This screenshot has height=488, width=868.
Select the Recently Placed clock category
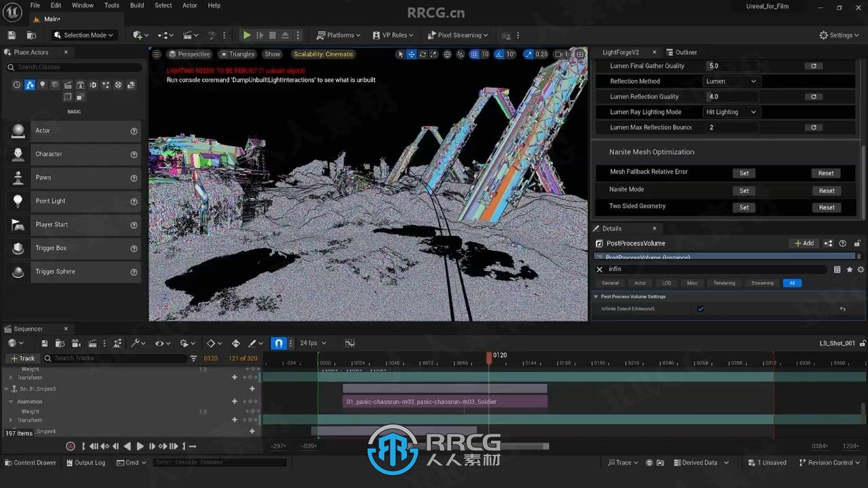tap(17, 85)
